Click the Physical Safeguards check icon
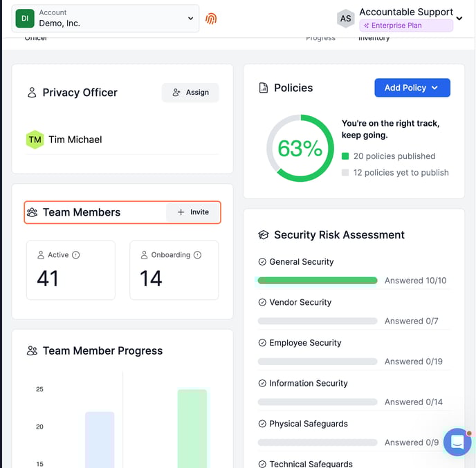The width and height of the screenshot is (476, 468). 262,424
